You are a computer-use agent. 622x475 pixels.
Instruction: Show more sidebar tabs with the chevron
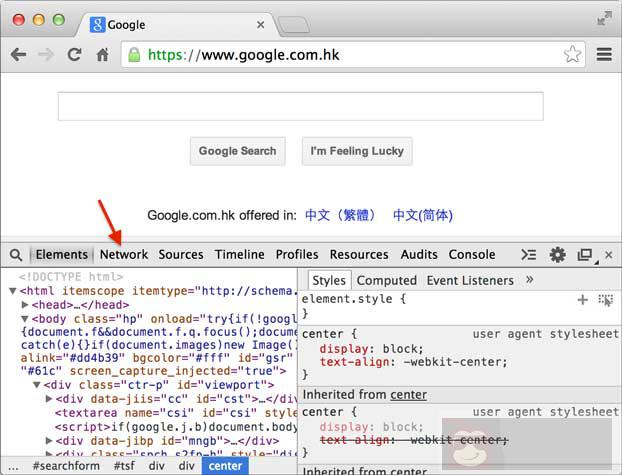coord(530,280)
